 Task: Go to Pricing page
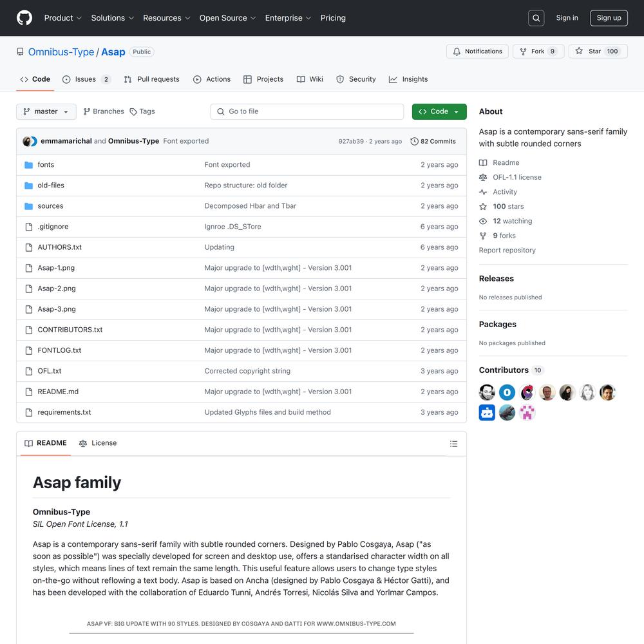click(x=333, y=18)
